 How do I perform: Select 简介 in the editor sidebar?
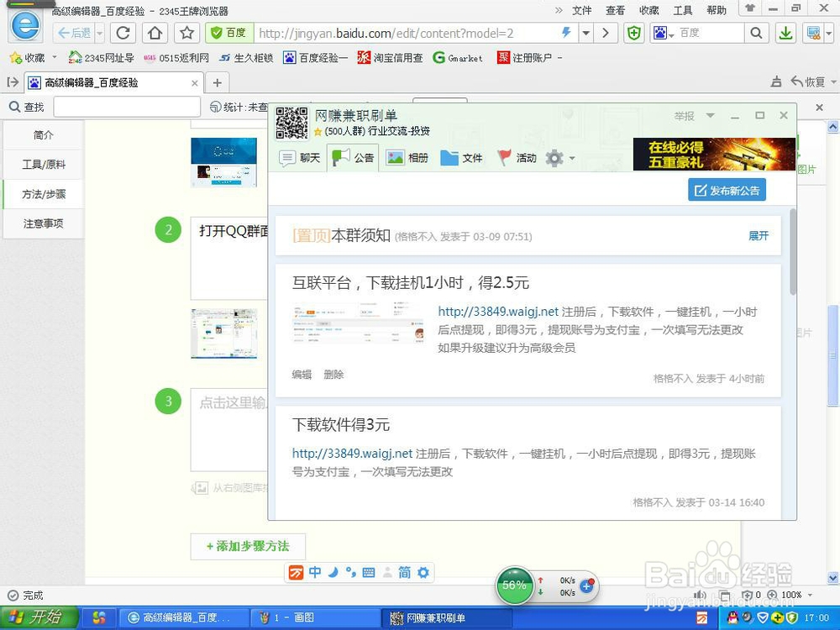(44, 135)
